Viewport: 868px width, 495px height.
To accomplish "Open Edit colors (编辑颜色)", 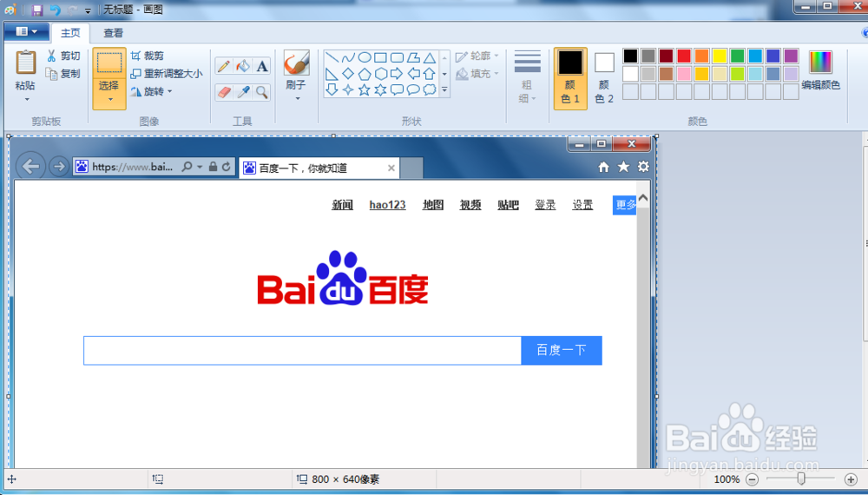I will point(820,69).
